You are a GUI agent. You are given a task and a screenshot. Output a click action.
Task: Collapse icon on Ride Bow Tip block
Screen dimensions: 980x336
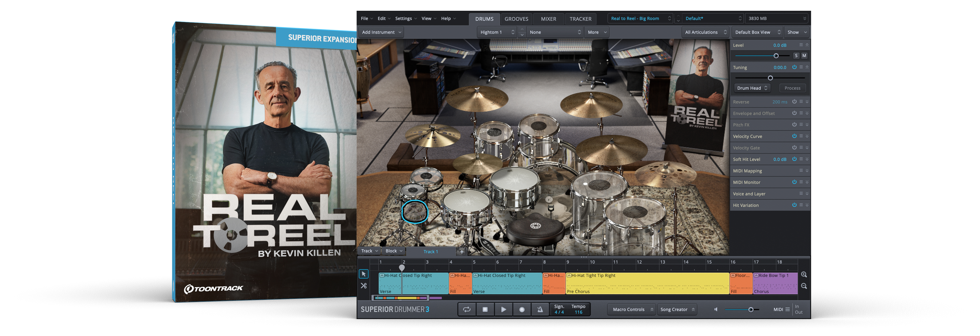756,275
